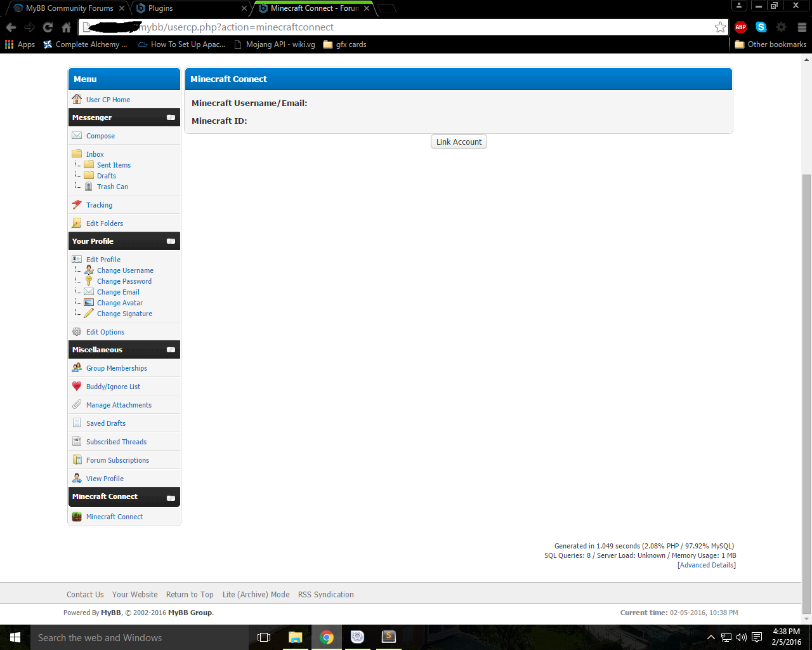Click the Compose envelope icon
The width and height of the screenshot is (812, 650).
(x=77, y=135)
